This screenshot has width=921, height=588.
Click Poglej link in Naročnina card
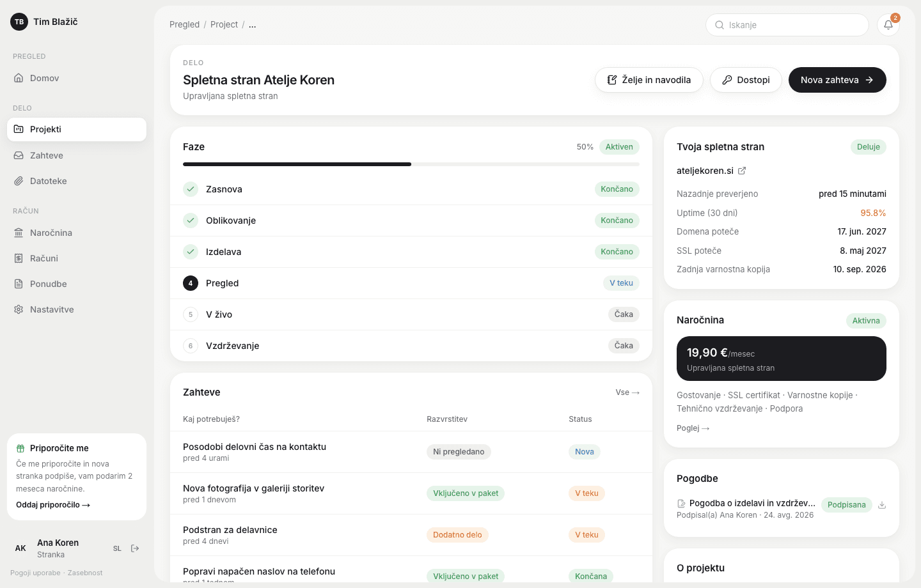[693, 428]
